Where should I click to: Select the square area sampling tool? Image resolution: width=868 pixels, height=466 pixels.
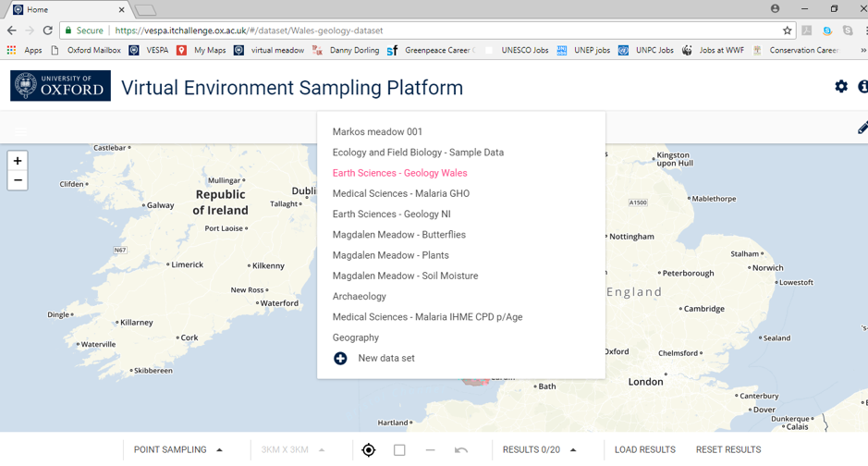click(399, 450)
